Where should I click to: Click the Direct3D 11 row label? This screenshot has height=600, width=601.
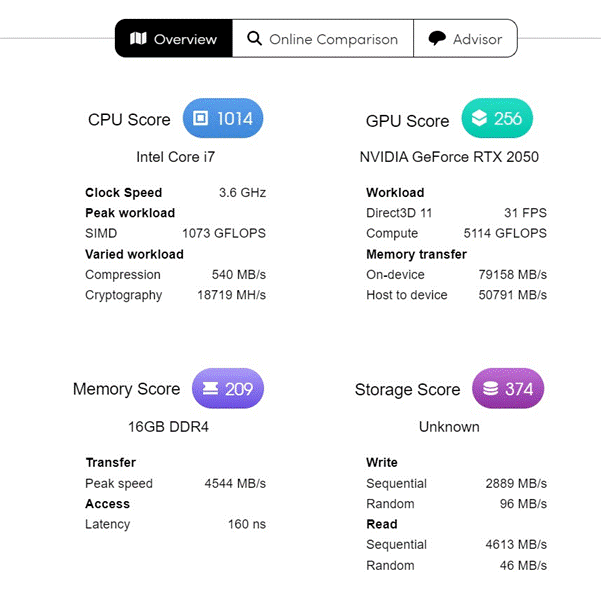[399, 213]
